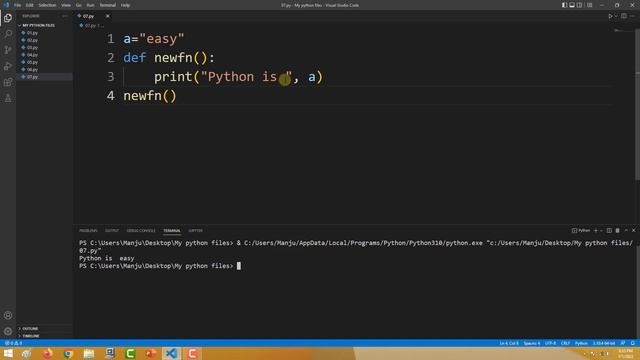Select the Python language mode
This screenshot has height=360, width=640.
tap(581, 343)
